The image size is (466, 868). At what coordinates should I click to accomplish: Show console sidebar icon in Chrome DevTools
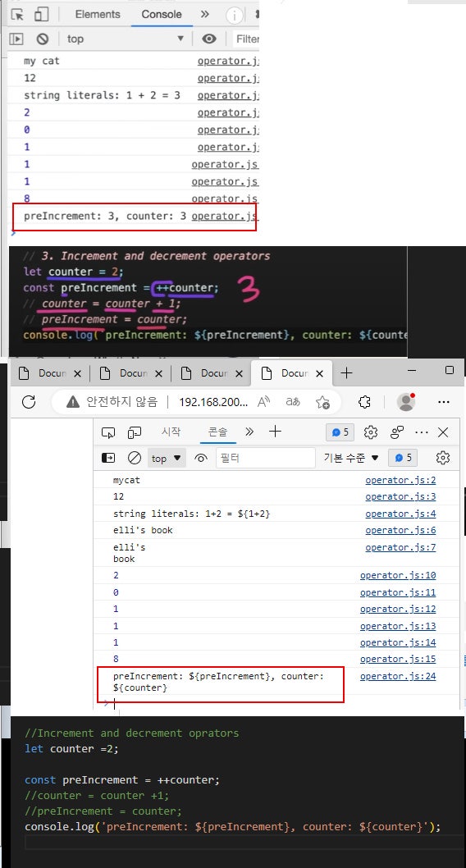pyautogui.click(x=17, y=39)
